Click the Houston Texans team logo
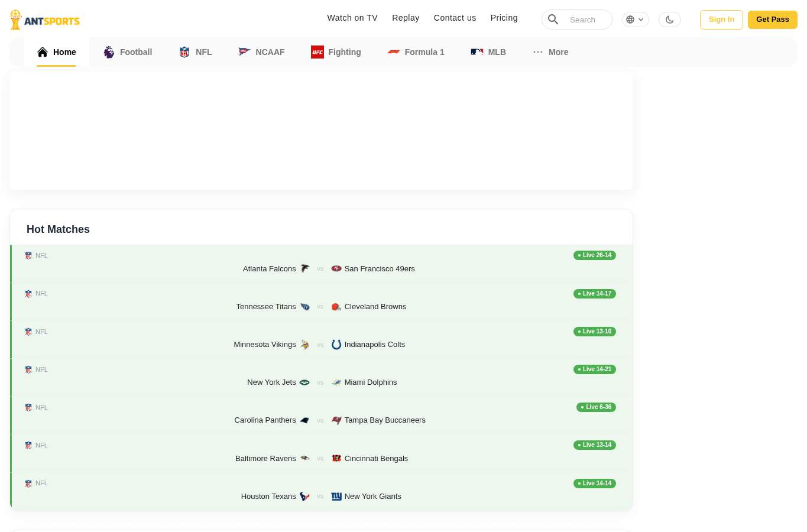 (x=304, y=496)
